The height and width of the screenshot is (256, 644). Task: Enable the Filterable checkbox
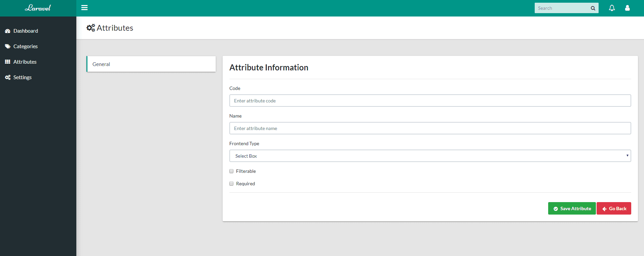231,171
